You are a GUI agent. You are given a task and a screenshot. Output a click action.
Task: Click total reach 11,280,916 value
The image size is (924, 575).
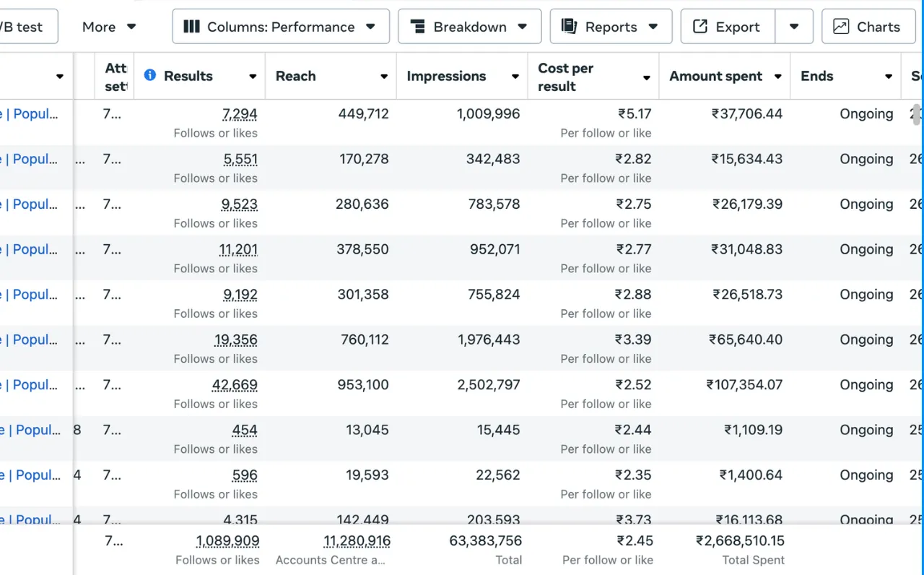click(x=357, y=541)
